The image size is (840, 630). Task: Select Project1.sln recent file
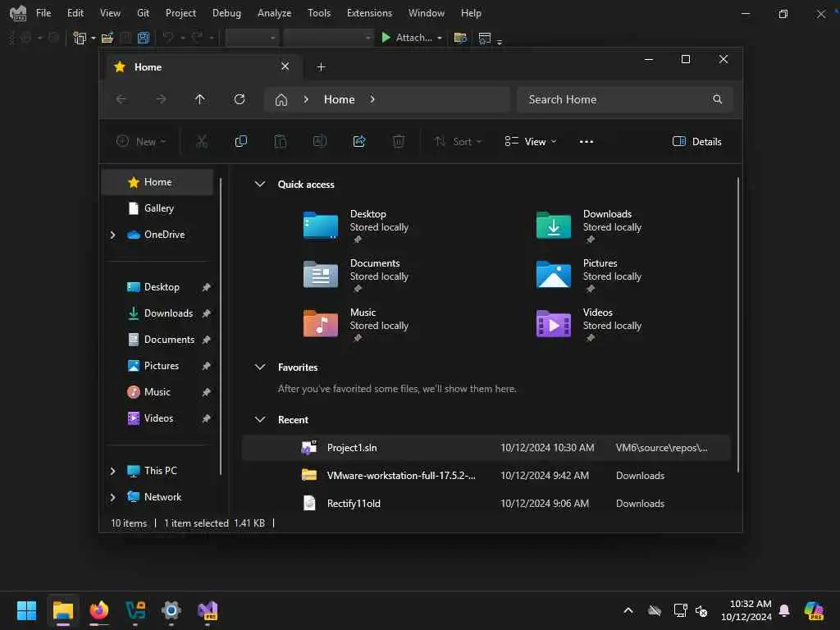tap(486, 448)
